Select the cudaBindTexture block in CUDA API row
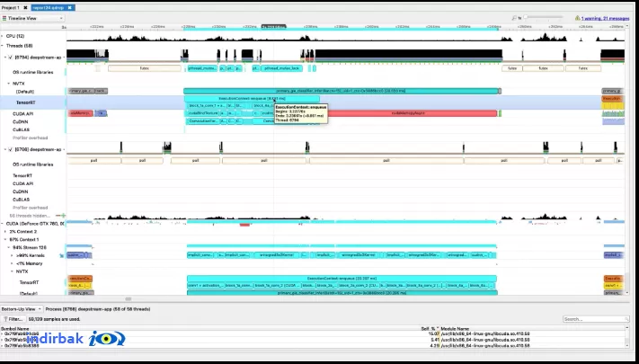The image size is (639, 364). click(x=203, y=113)
